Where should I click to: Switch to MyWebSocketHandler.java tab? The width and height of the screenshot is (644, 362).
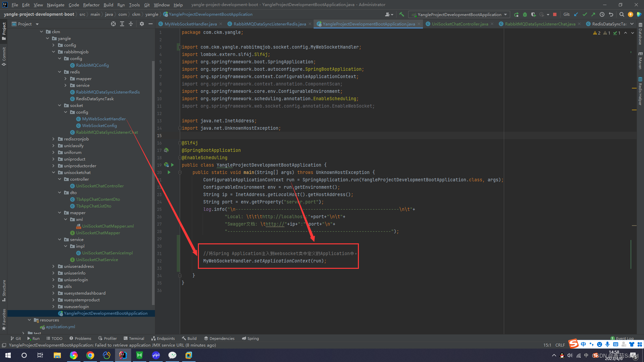(191, 24)
